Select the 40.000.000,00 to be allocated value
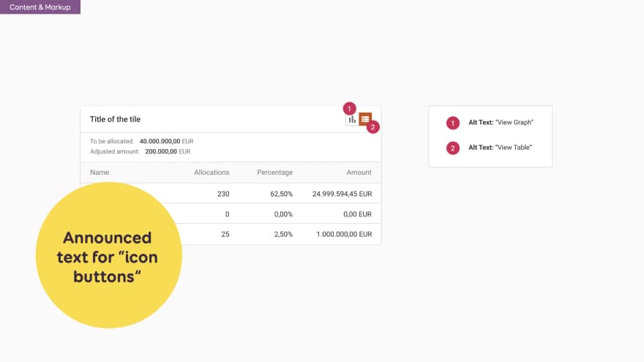This screenshot has height=362, width=644. (160, 141)
